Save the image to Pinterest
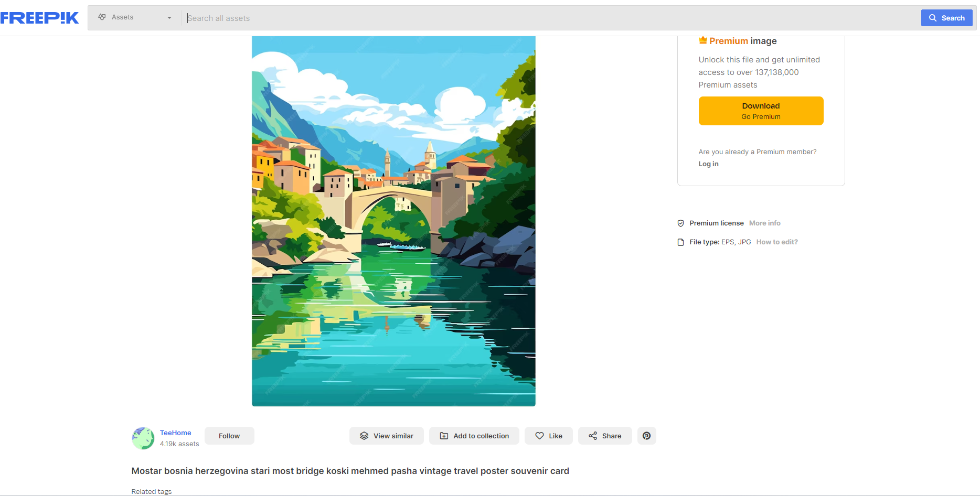 point(646,436)
